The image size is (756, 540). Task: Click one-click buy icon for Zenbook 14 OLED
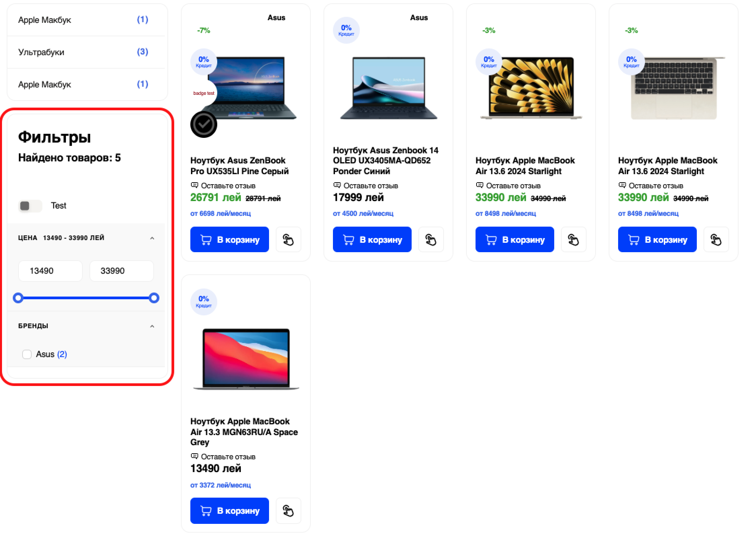(x=431, y=240)
